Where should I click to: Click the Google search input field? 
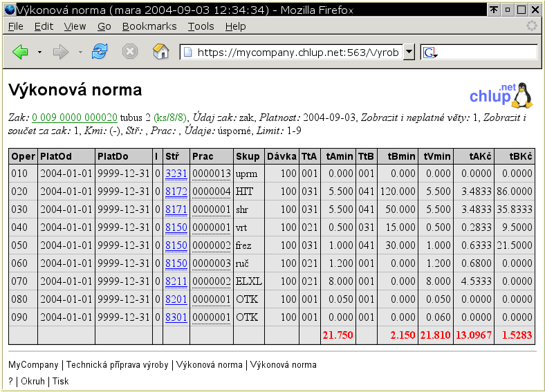click(488, 53)
